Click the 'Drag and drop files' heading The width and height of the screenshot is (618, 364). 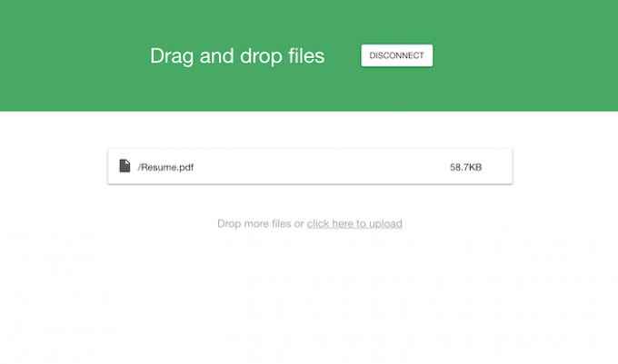pos(237,56)
